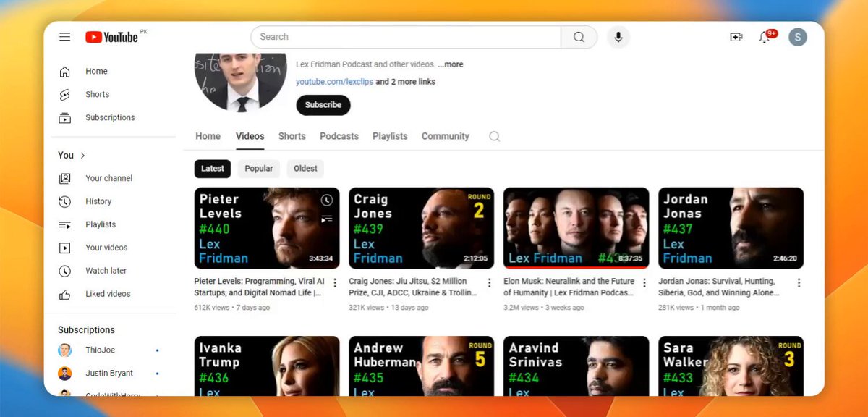Open Aravind Srinivas #434 thumbnail
Image resolution: width=868 pixels, height=417 pixels.
(576, 366)
